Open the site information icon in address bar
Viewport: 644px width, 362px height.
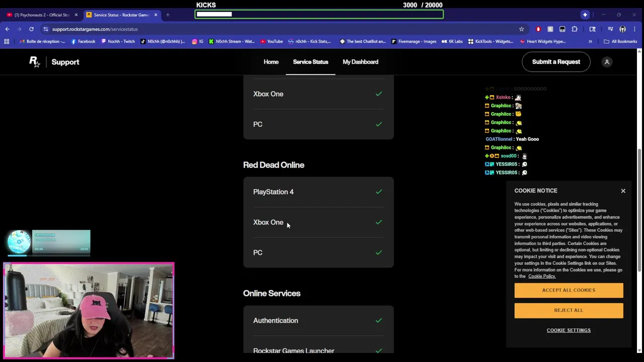pyautogui.click(x=46, y=29)
